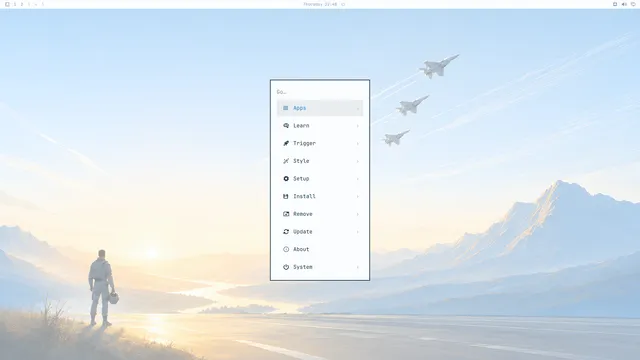The image size is (640, 360).
Task: Select the Update menu entry
Action: 320,231
